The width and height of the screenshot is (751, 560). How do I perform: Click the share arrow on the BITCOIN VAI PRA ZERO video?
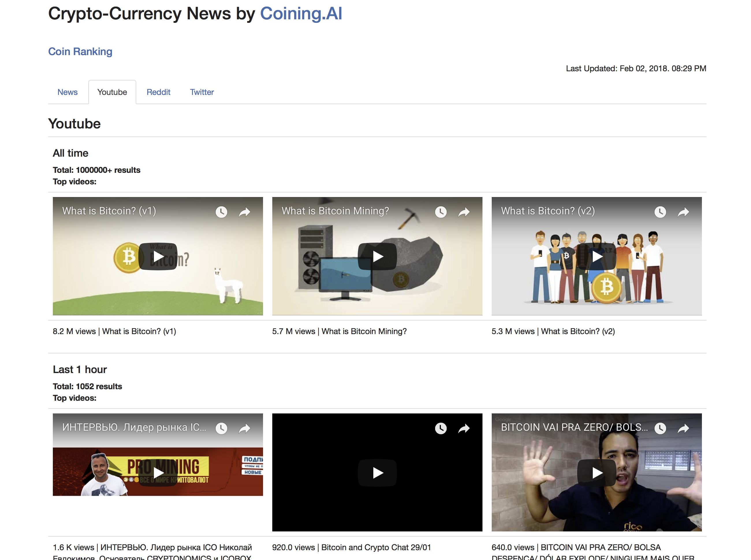(683, 428)
